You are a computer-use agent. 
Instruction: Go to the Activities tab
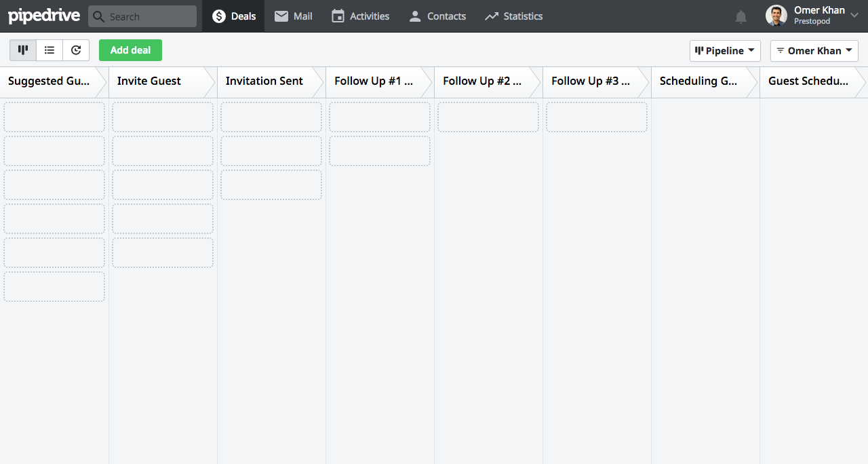[x=360, y=16]
